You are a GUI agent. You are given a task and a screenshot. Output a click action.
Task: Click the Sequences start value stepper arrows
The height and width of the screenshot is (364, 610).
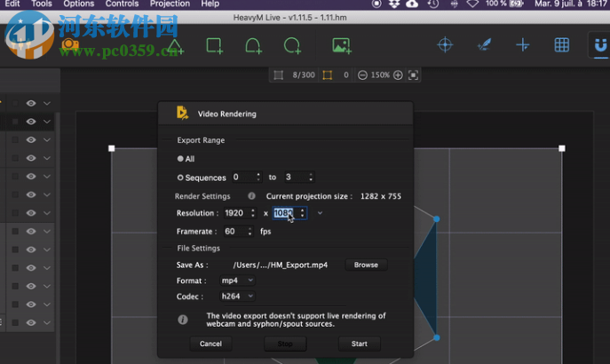258,177
